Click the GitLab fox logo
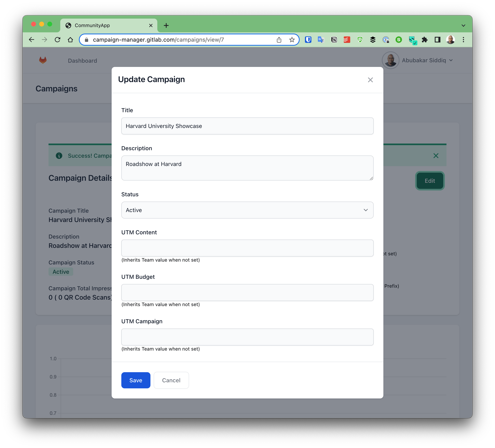 (x=43, y=60)
